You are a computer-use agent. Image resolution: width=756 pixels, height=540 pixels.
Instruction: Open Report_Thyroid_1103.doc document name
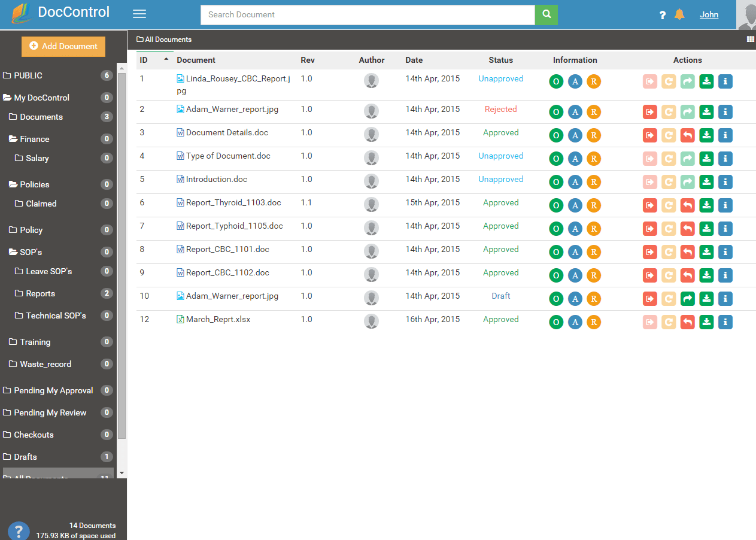click(x=233, y=202)
